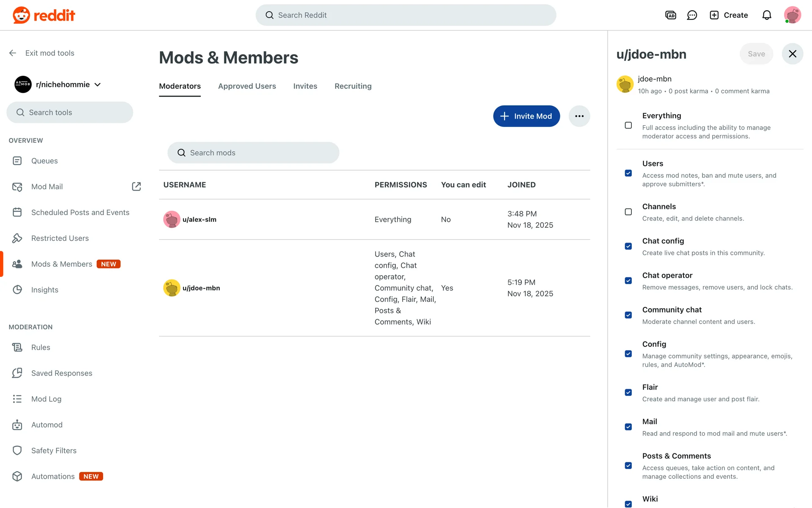Click Exit mod tools back arrow
This screenshot has height=508, width=812.
click(x=13, y=53)
